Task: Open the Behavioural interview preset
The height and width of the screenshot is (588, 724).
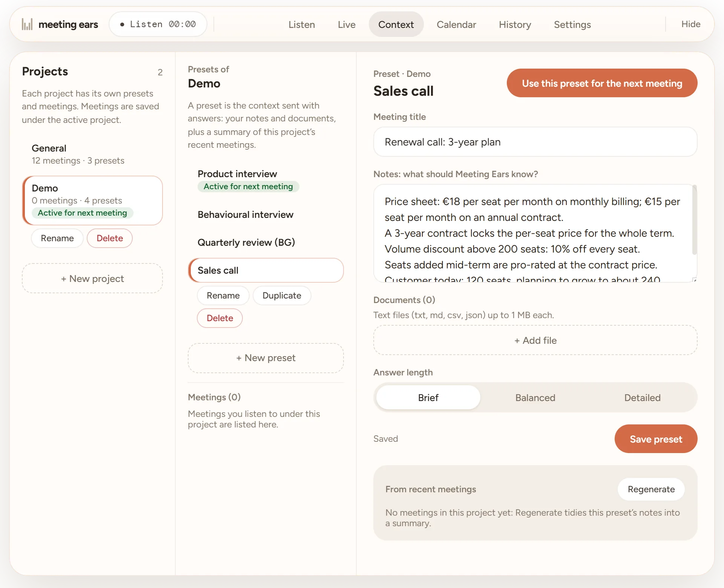Action: (266, 214)
